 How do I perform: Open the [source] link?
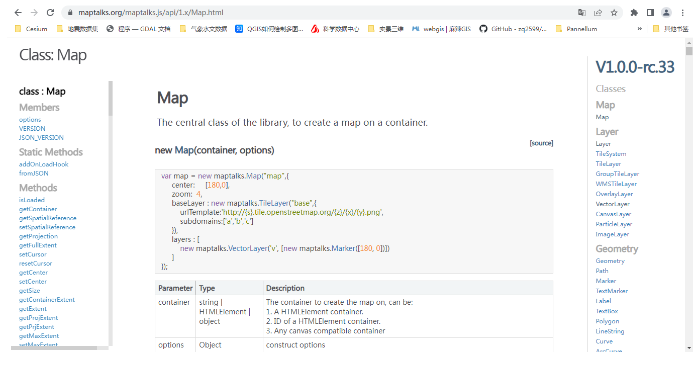point(541,143)
